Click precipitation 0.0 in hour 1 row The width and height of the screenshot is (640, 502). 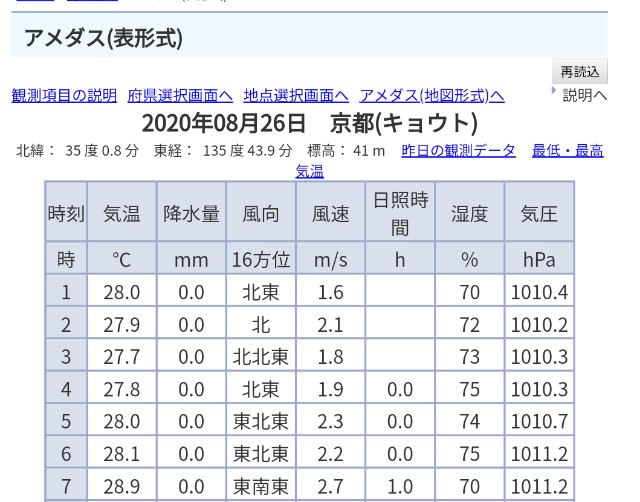[191, 291]
